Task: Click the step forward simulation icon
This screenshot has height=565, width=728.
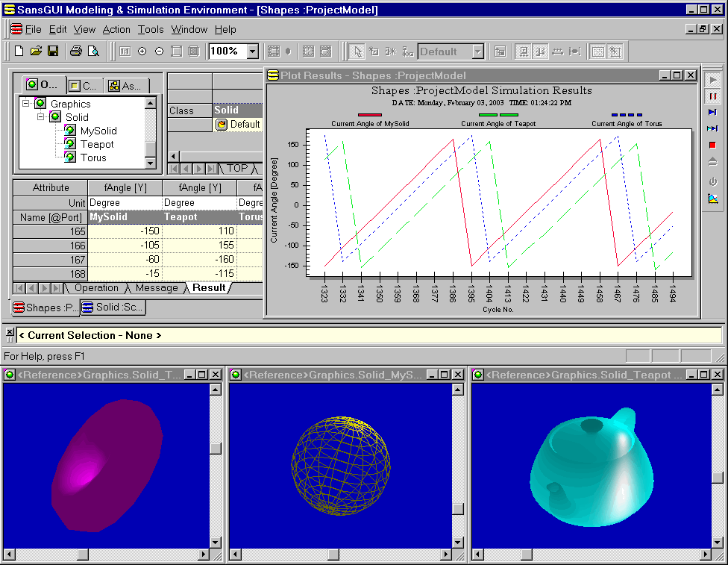Action: click(712, 112)
